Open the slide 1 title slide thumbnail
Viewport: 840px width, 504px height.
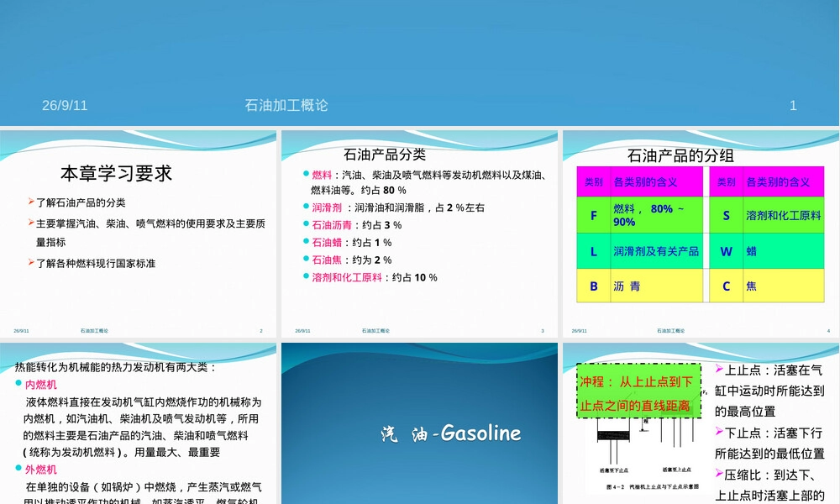click(420, 63)
